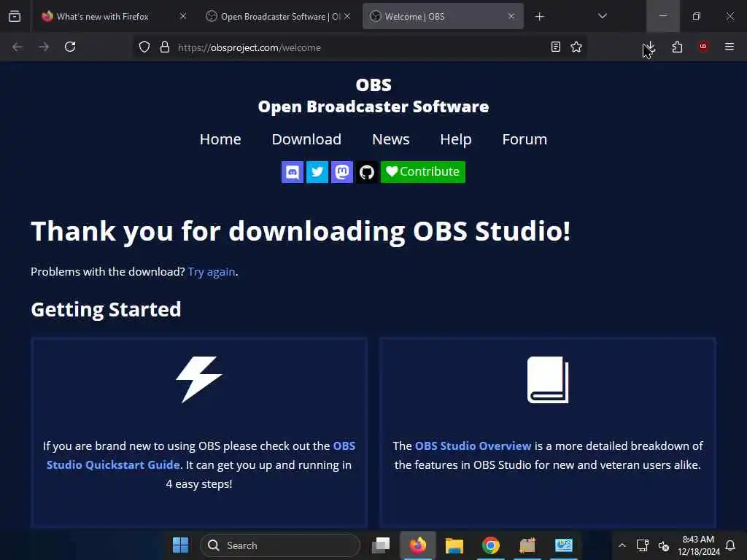
Task: Open the uBlock Origin extension icon
Action: tap(703, 47)
